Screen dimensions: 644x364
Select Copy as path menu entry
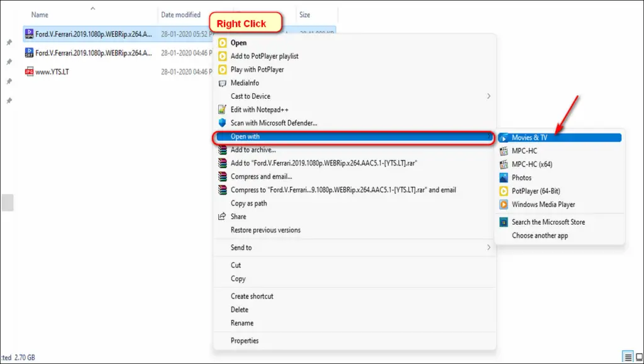[x=248, y=203]
